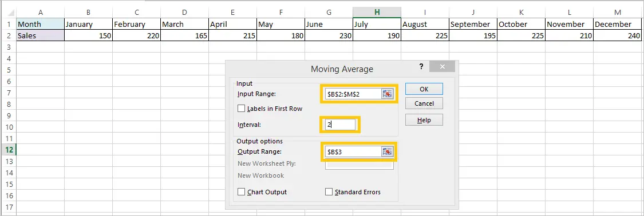Image resolution: width=644 pixels, height=216 pixels.
Task: Click the August cell
Action: (425, 24)
